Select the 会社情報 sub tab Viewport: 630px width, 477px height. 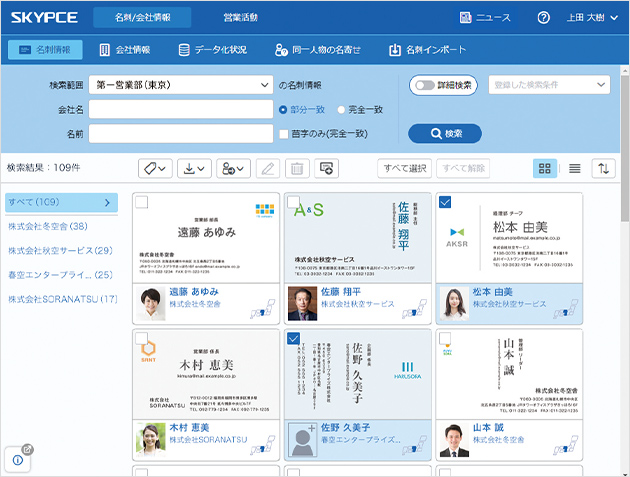pyautogui.click(x=125, y=50)
